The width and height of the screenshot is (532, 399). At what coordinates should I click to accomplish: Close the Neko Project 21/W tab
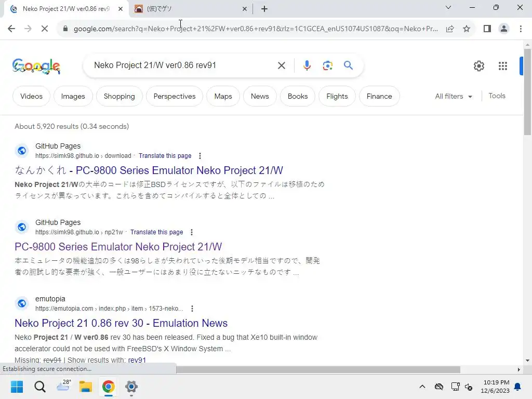pyautogui.click(x=121, y=9)
